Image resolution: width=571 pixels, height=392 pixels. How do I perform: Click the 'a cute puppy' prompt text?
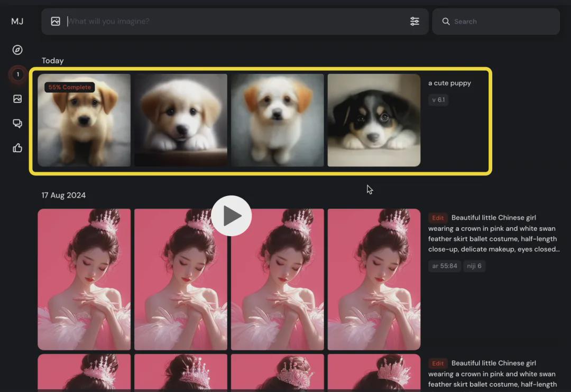(449, 83)
